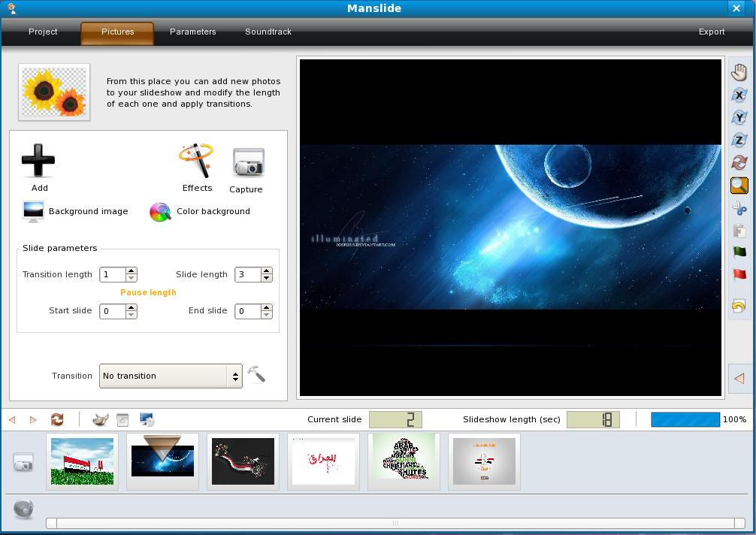The image size is (756, 535).
Task: Select the magnifying glass zoom tool
Action: [739, 185]
